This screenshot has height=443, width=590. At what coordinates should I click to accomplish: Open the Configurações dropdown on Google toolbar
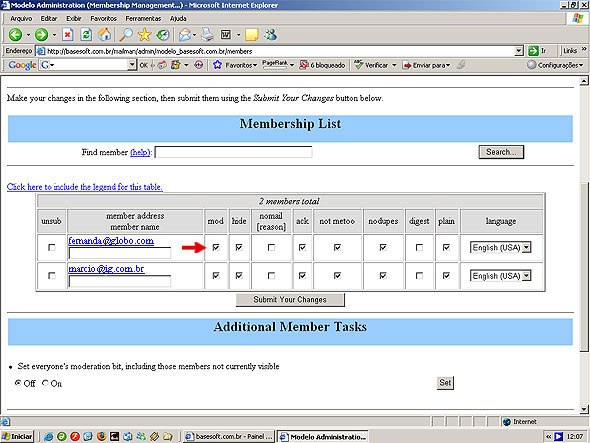point(555,65)
